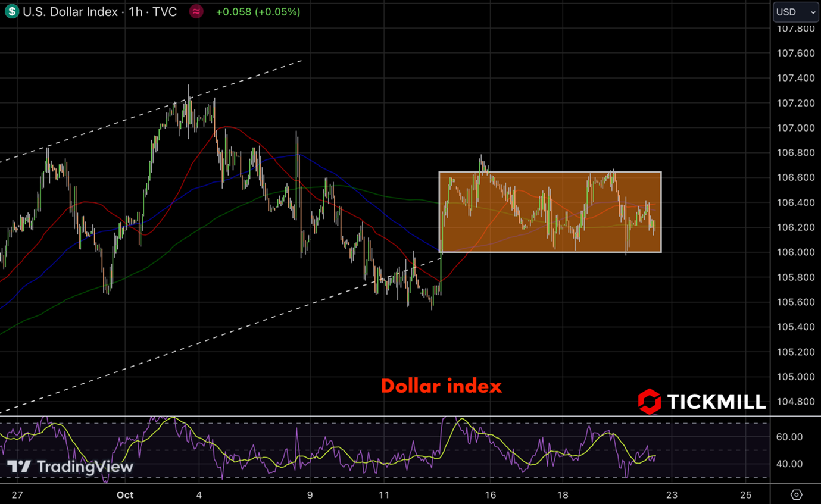Click the 27 date label on time axis
The width and height of the screenshot is (821, 504).
pyautogui.click(x=17, y=495)
